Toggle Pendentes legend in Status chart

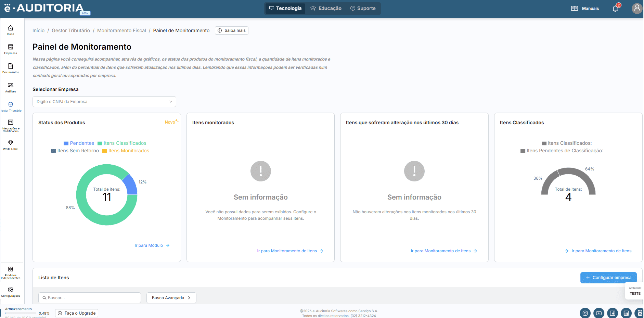[x=79, y=143]
